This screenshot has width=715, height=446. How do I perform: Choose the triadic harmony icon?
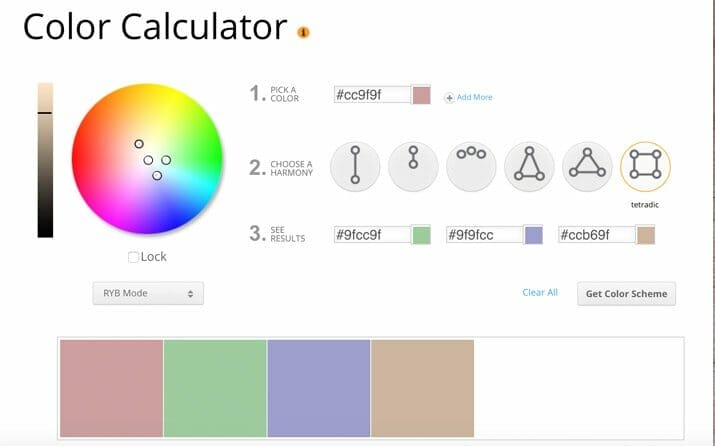click(x=587, y=166)
